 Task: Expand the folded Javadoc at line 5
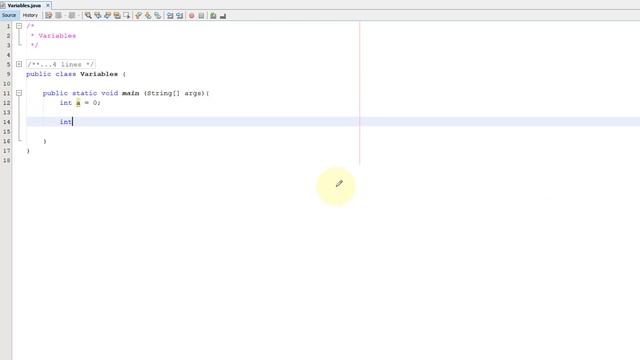19,64
